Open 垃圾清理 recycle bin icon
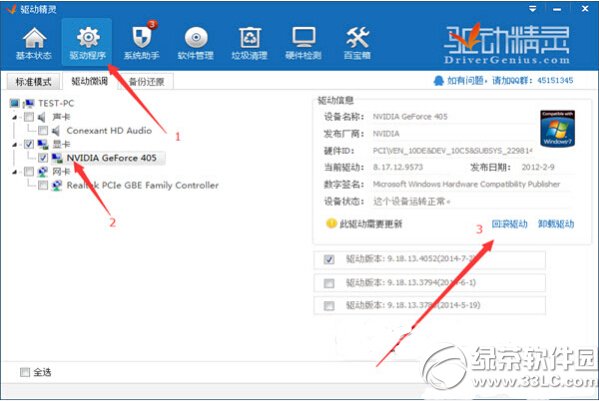Screen dimensions: 599x401 (x=249, y=37)
